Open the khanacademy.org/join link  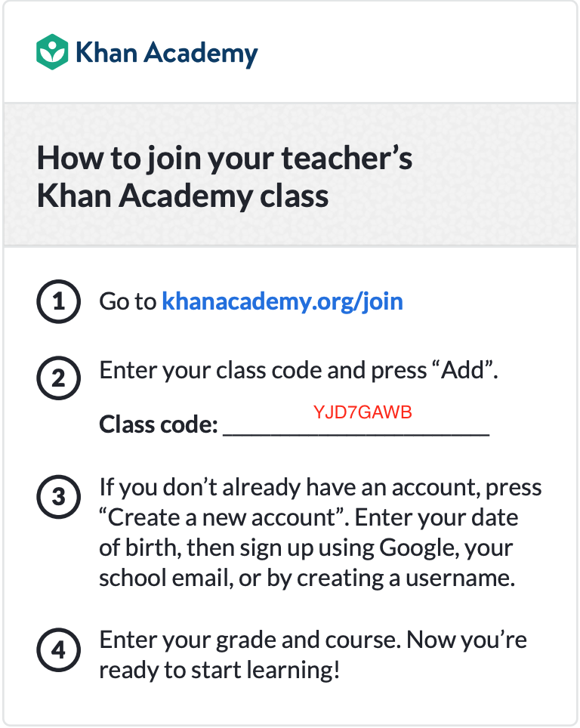(282, 302)
